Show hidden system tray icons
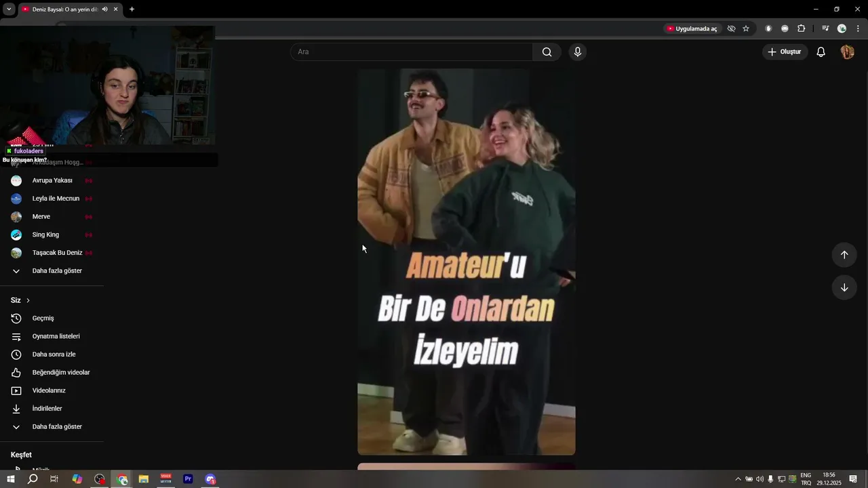Viewport: 868px width, 488px height. tap(738, 479)
